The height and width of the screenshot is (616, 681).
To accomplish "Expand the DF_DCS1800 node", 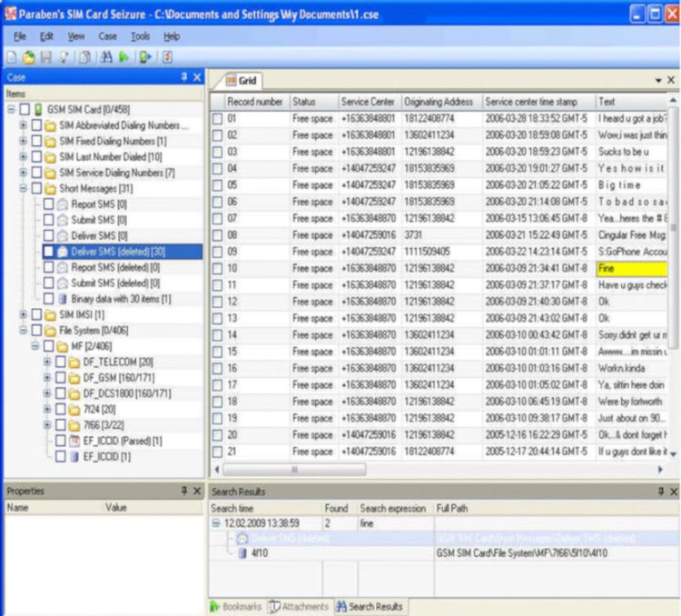I will pyautogui.click(x=47, y=393).
